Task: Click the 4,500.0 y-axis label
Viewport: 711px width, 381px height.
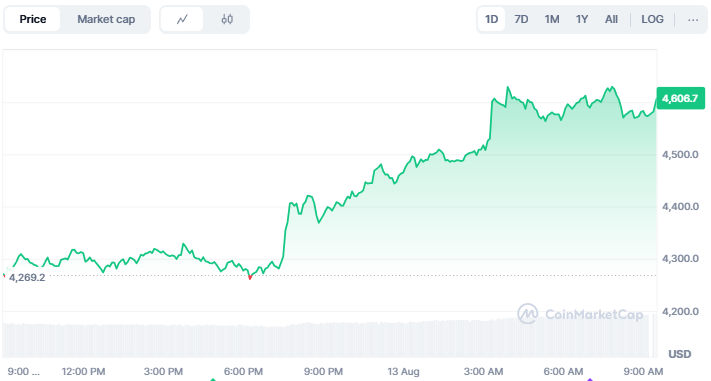Action: (680, 155)
